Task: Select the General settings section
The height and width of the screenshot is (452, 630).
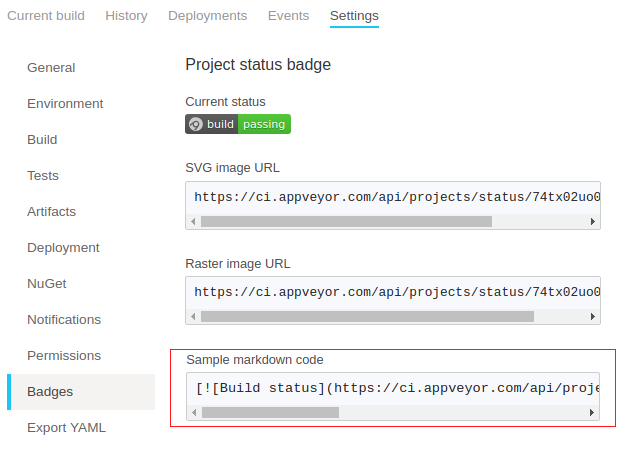Action: tap(51, 68)
